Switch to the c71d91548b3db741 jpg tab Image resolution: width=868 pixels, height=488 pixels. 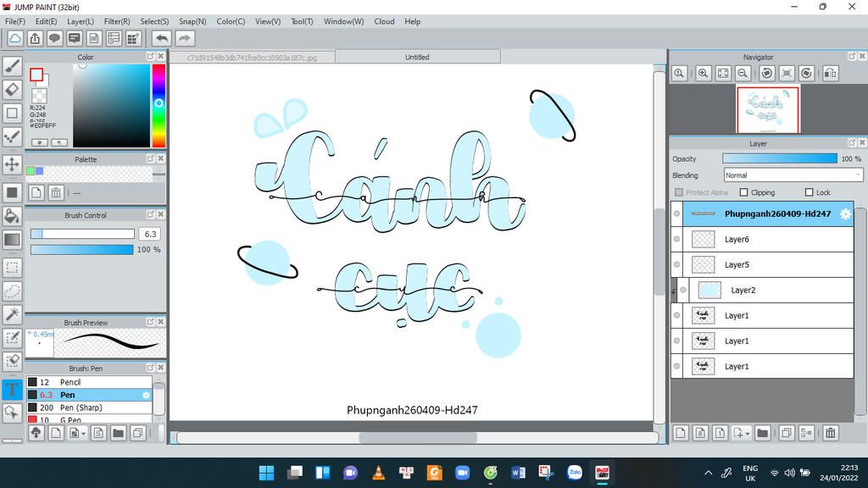coord(252,58)
